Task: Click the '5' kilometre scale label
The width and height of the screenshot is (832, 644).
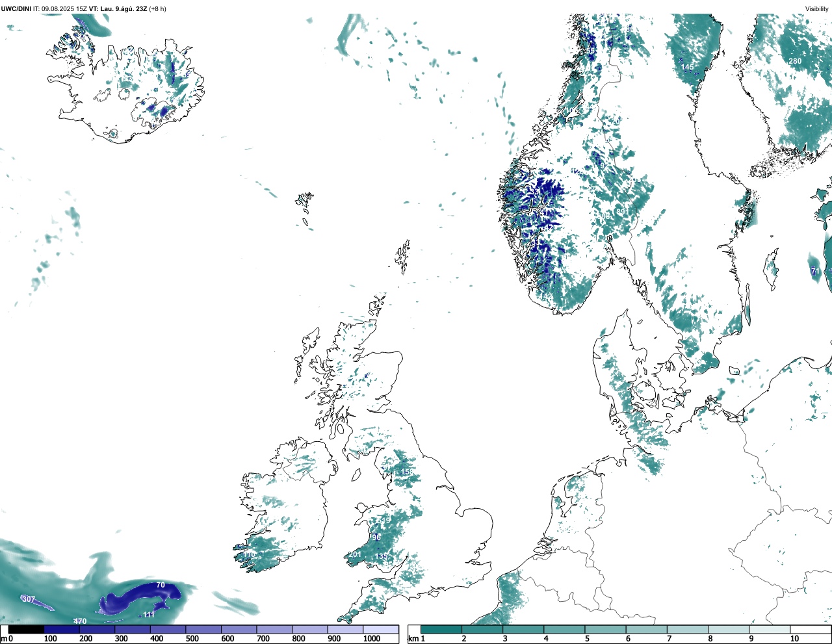Action: (x=587, y=639)
